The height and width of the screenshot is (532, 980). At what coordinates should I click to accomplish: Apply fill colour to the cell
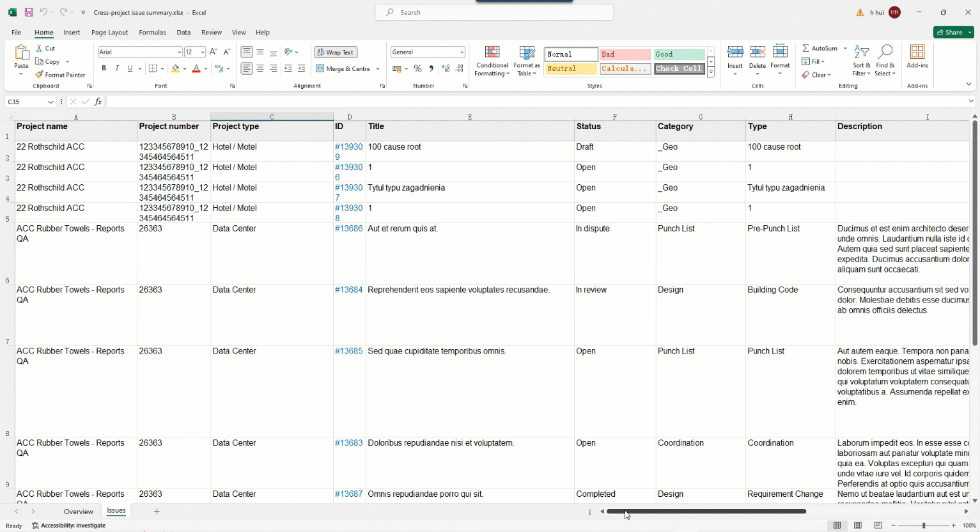pyautogui.click(x=176, y=68)
